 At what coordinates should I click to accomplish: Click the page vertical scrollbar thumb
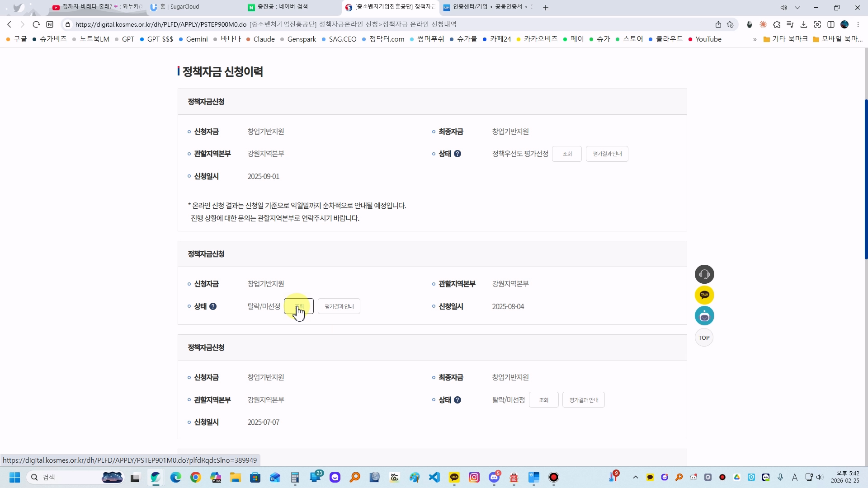click(x=866, y=178)
